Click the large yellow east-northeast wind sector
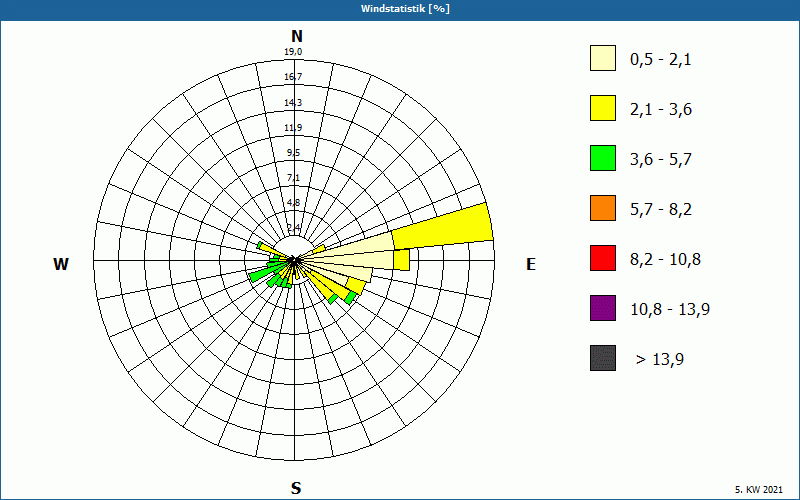800x500 pixels. click(443, 226)
